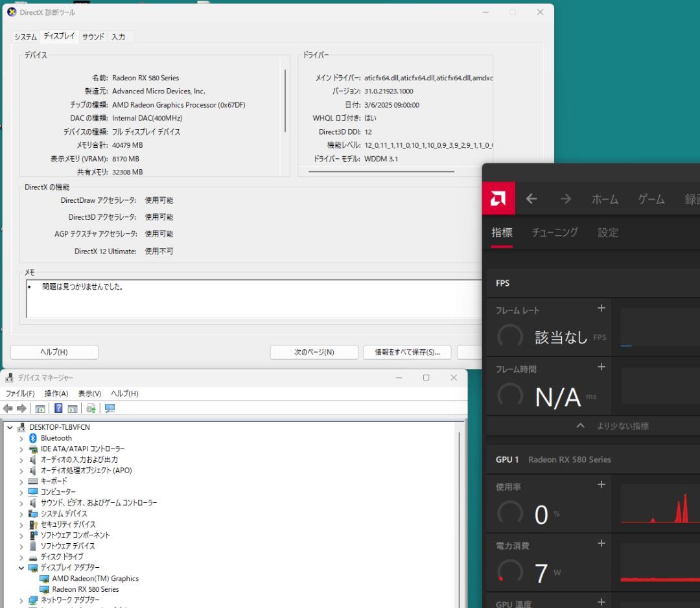This screenshot has height=608, width=700.
Task: Click the back navigation arrow in AMD Software
Action: coord(531,200)
